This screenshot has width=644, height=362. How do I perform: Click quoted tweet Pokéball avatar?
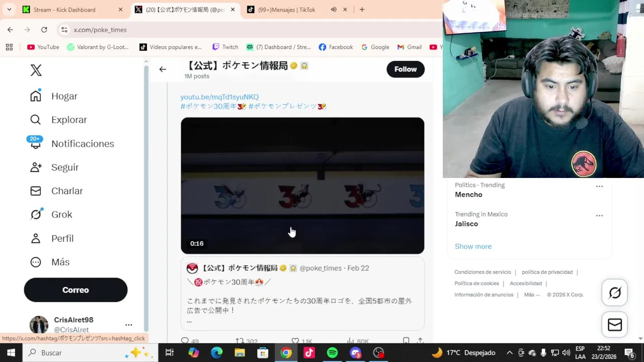[x=192, y=268]
